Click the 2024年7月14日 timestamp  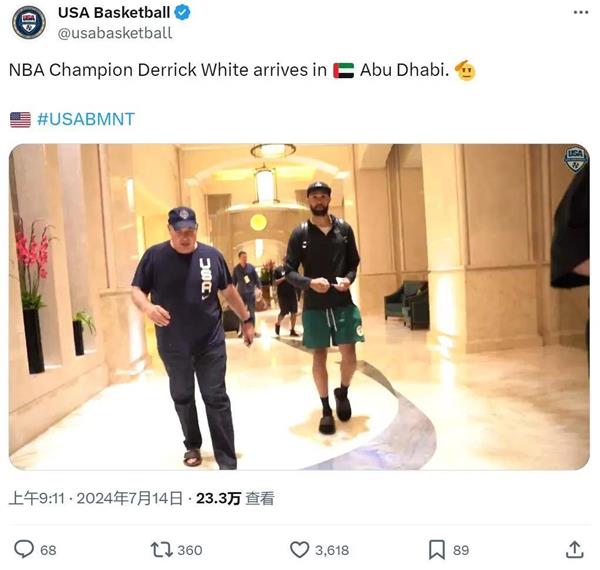click(130, 498)
